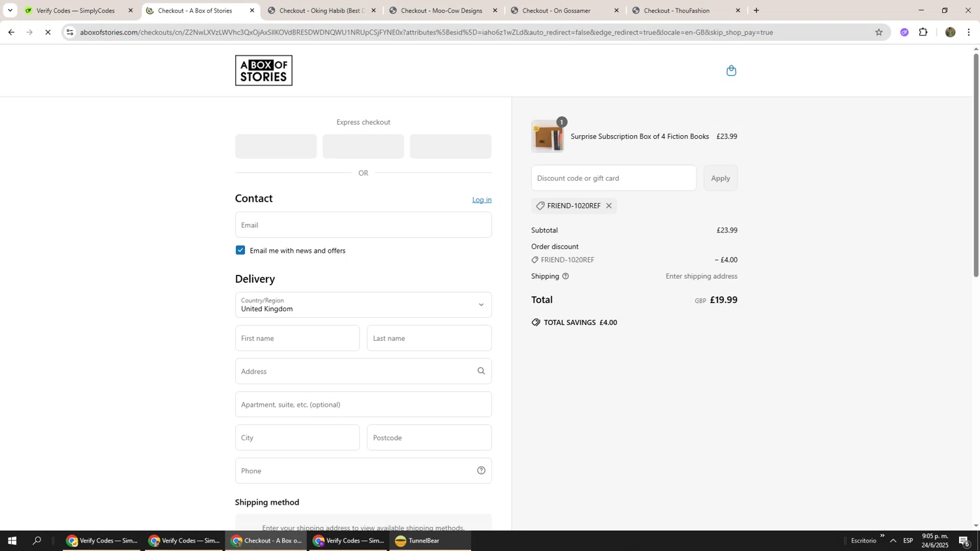Click the middle express checkout button
Screen dimensions: 980x551
363,146
